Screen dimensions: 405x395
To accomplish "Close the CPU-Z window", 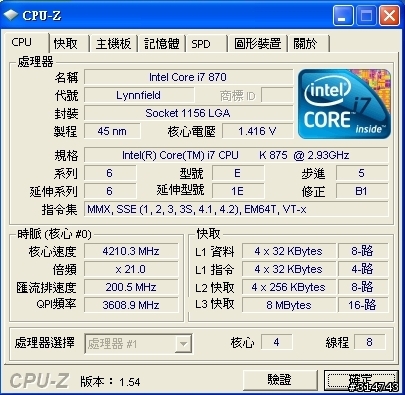I will tap(389, 16).
